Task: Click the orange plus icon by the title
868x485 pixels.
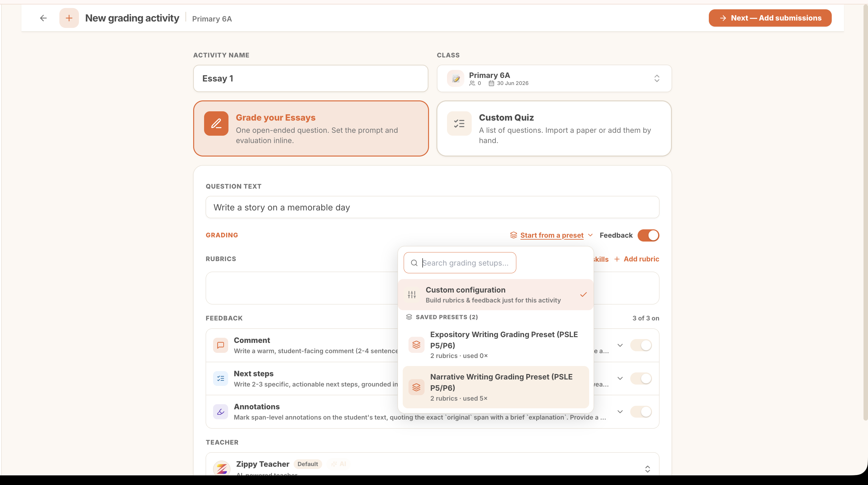Action: (69, 18)
